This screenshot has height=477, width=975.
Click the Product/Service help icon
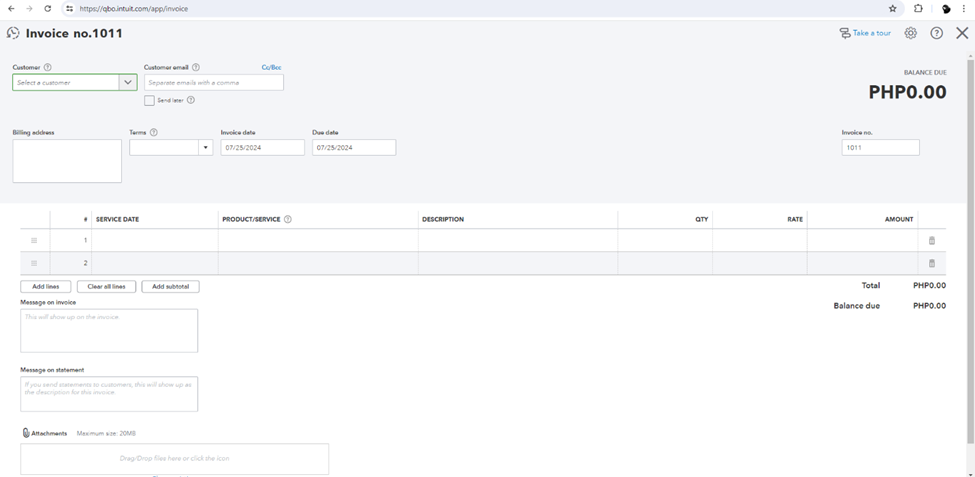[288, 219]
